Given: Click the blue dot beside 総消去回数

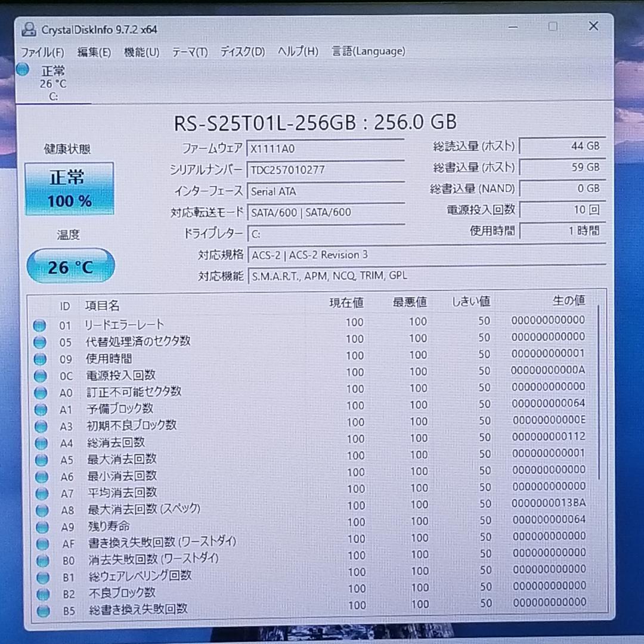Looking at the screenshot, I should coord(40,443).
